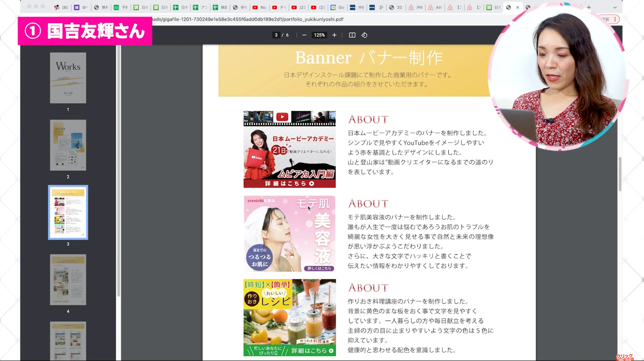Select page 1 Works thumbnail

point(68,78)
